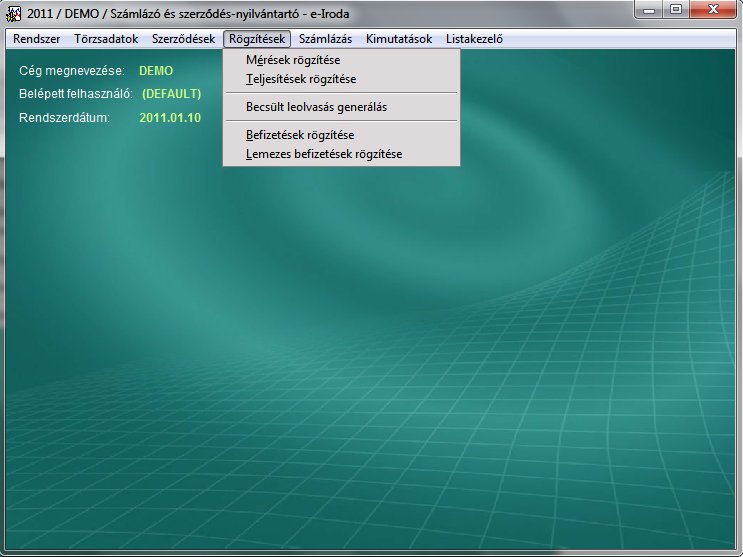Click the (DEFAULT) logged-in user value
The width and height of the screenshot is (743, 557).
click(172, 94)
